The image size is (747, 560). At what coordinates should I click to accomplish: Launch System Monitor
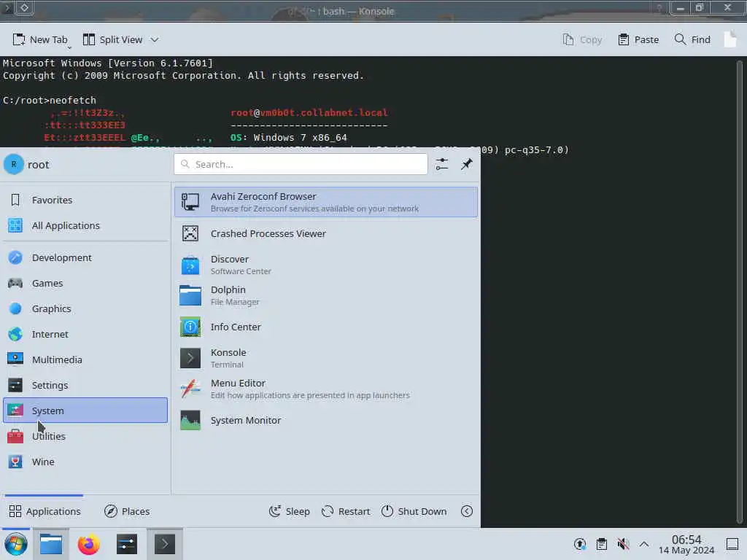325,420
